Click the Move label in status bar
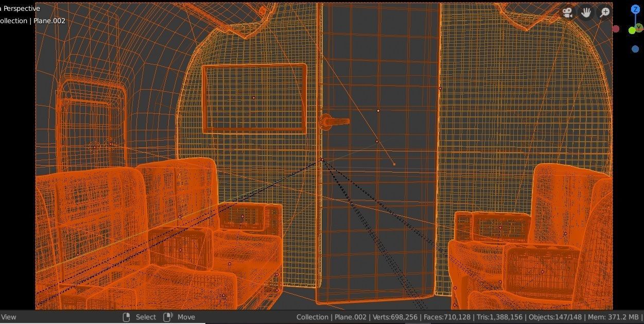This screenshot has width=644, height=324. (x=186, y=317)
